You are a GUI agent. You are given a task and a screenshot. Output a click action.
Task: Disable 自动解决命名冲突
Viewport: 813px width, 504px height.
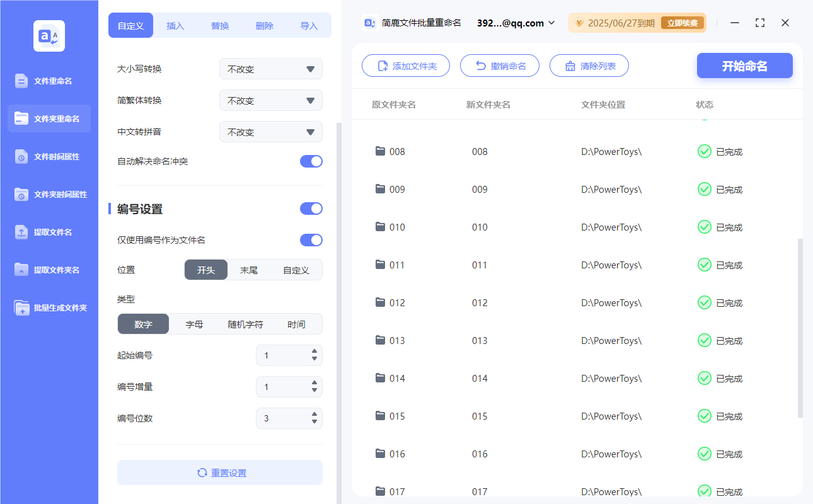311,161
